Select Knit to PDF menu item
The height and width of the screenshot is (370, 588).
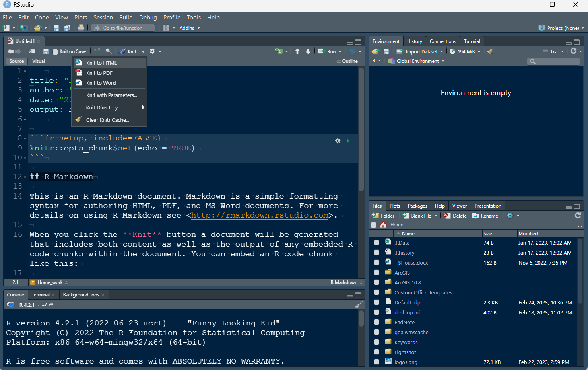109,73
